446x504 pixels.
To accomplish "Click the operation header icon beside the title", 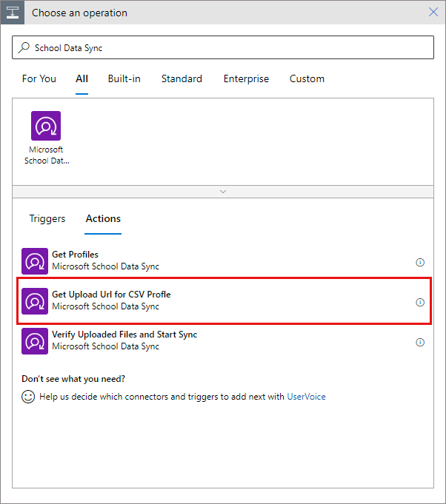I will point(13,13).
